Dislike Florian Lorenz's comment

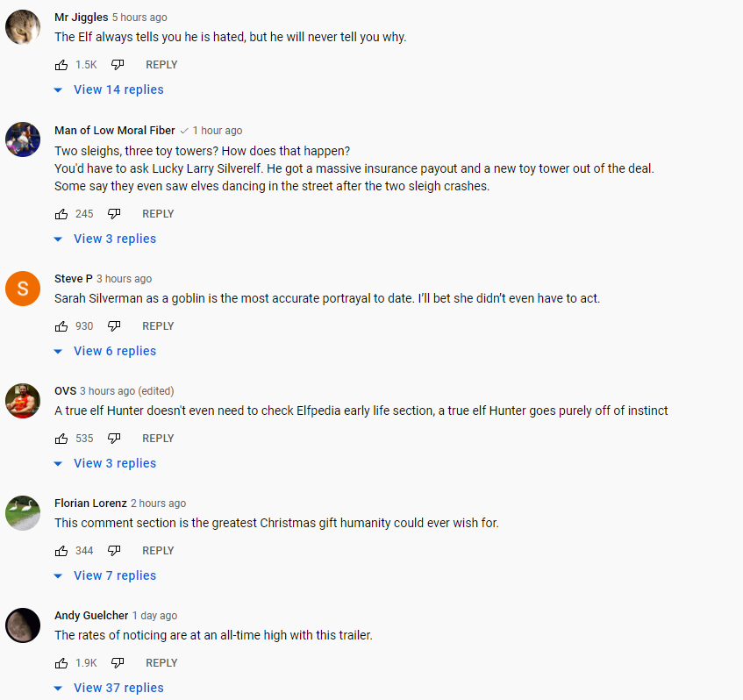click(x=114, y=551)
